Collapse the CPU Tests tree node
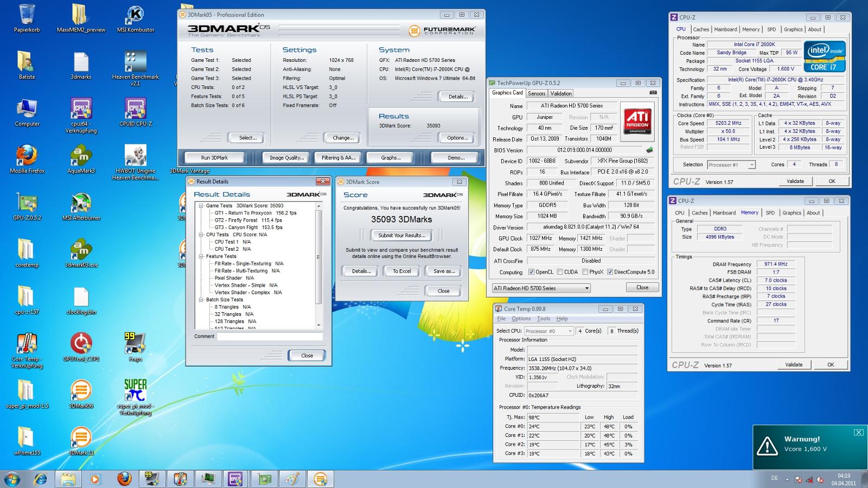Image resolution: width=868 pixels, height=488 pixels. click(x=201, y=235)
